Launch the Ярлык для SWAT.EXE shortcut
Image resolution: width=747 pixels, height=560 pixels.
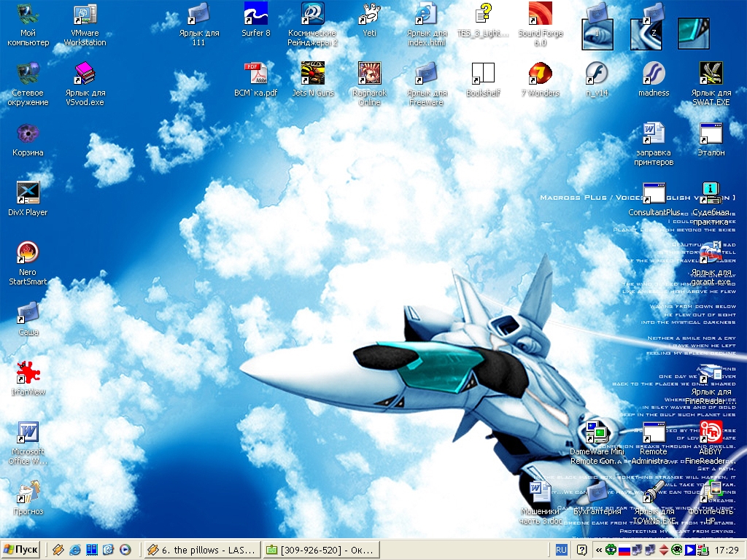pyautogui.click(x=711, y=85)
